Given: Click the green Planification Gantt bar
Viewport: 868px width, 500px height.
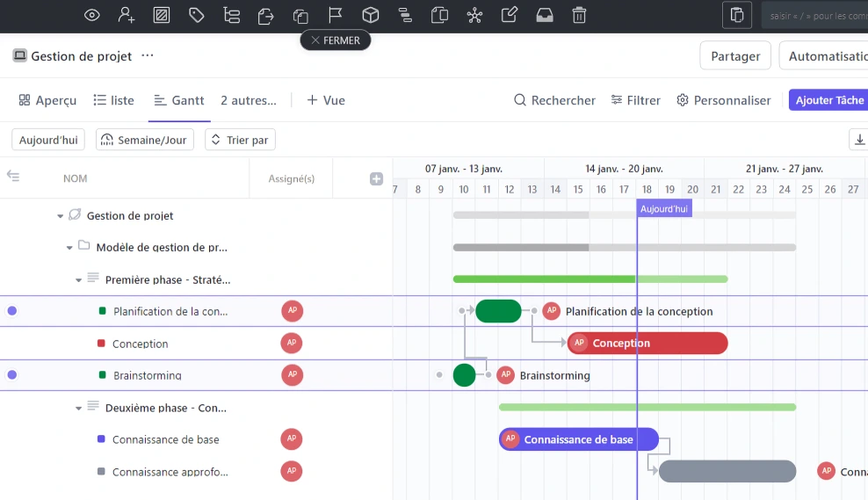Looking at the screenshot, I should click(498, 310).
